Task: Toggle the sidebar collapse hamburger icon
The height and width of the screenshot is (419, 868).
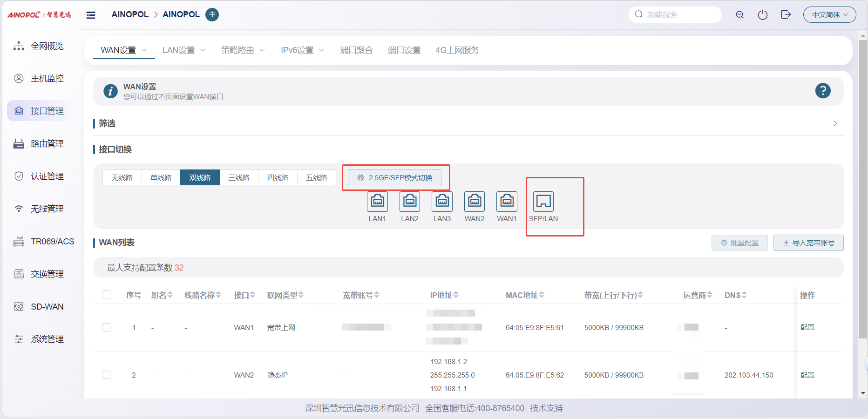Action: pos(91,15)
